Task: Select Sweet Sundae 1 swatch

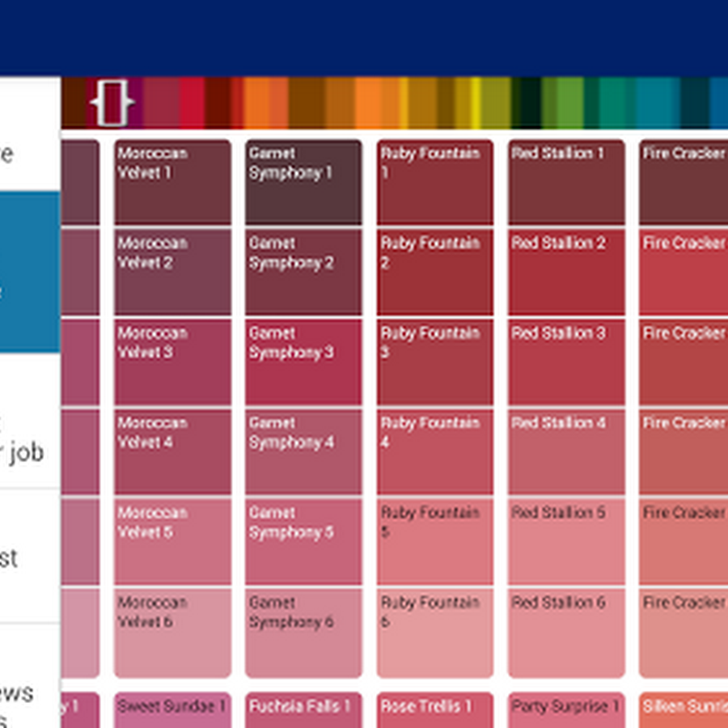Action: point(172,710)
